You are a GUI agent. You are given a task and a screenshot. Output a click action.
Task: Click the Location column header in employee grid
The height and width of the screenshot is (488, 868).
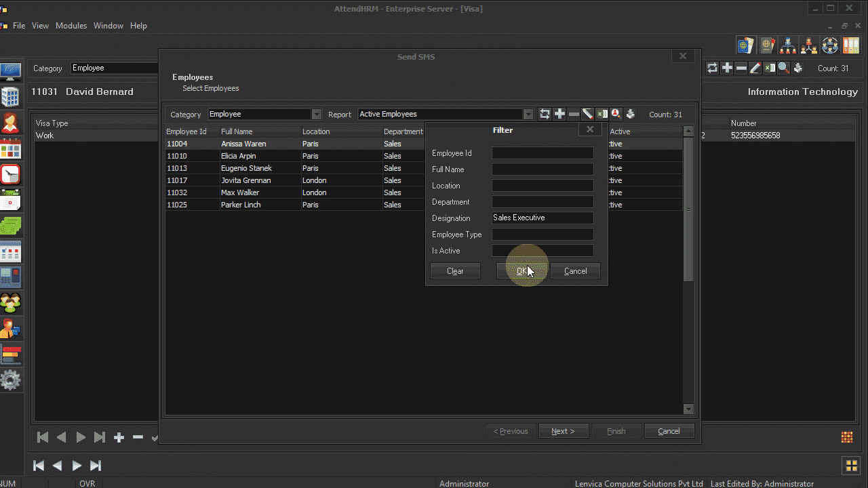342,131
